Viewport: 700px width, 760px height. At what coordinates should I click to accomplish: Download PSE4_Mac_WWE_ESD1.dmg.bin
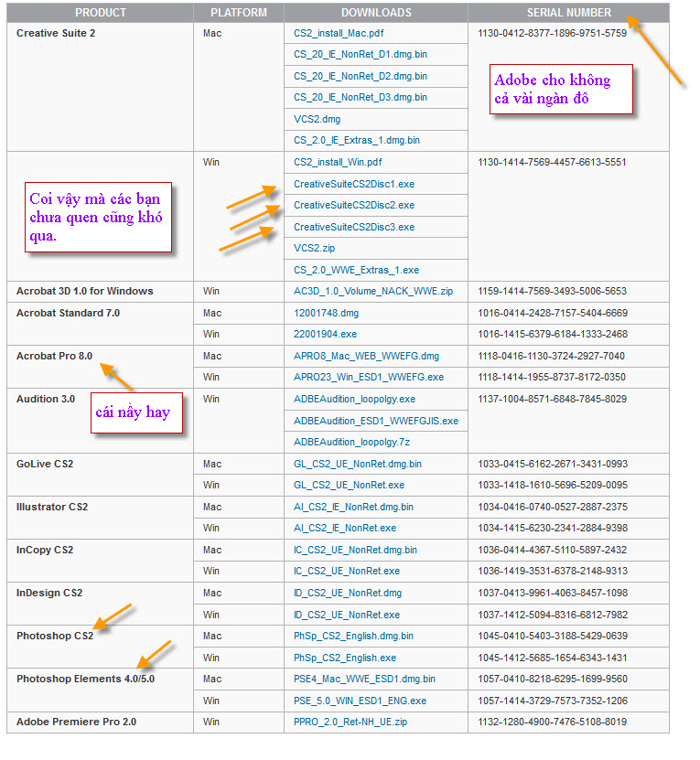pyautogui.click(x=365, y=680)
